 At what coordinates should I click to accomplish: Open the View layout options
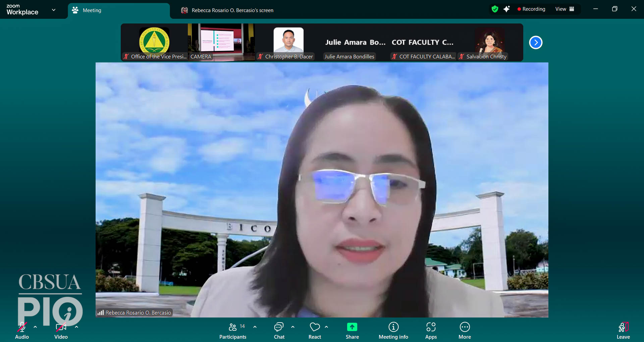pos(565,9)
